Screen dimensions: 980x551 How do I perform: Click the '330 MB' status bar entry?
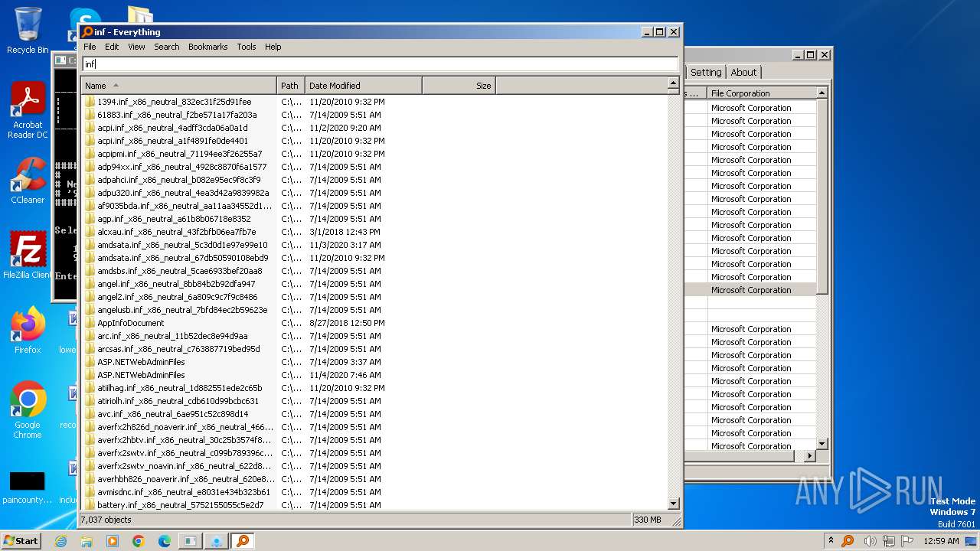pos(648,520)
